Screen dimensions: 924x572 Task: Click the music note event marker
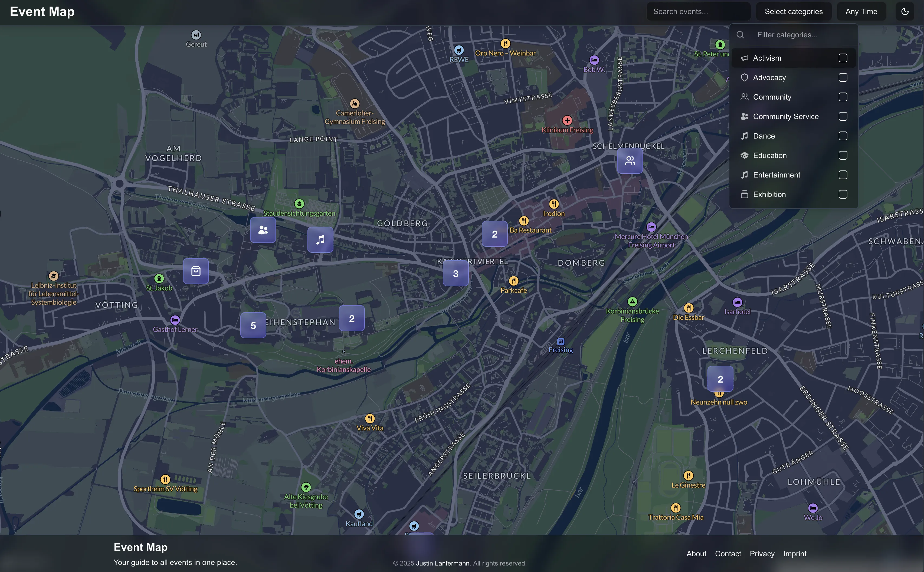tap(320, 240)
